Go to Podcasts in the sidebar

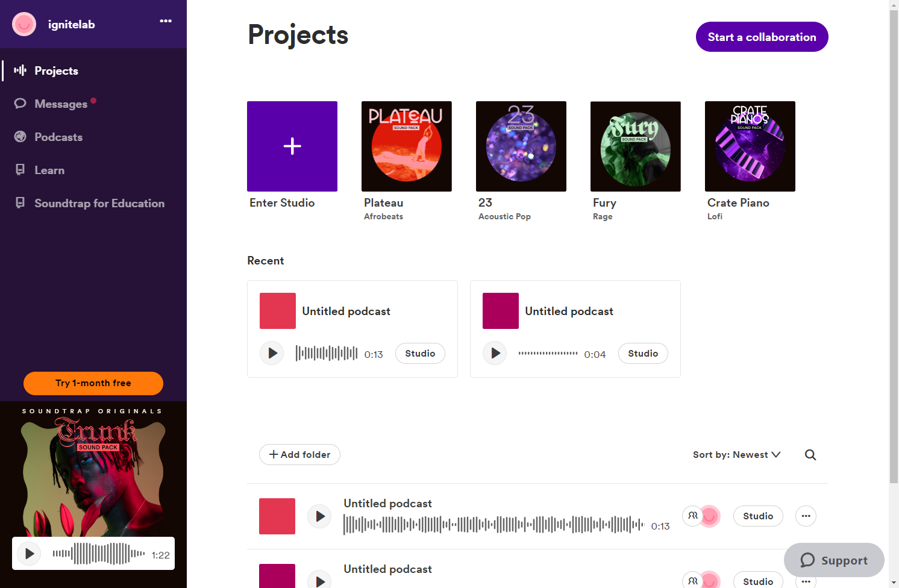(x=58, y=137)
